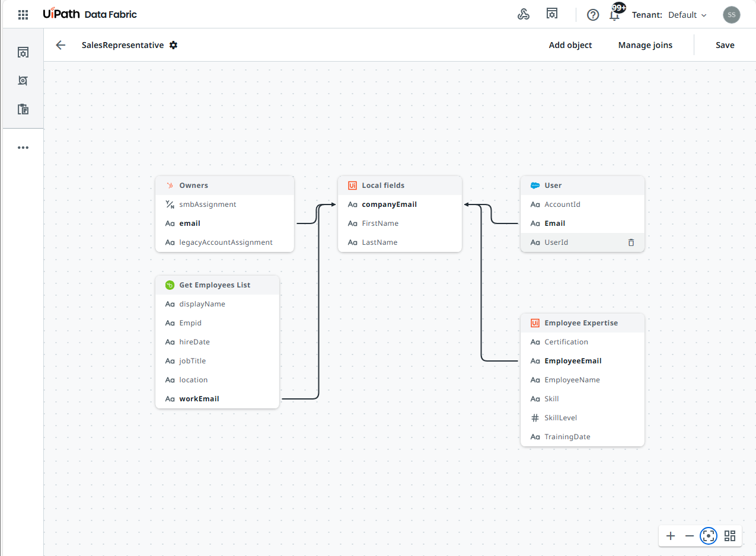756x556 pixels.
Task: Select the User card header
Action: [582, 186]
